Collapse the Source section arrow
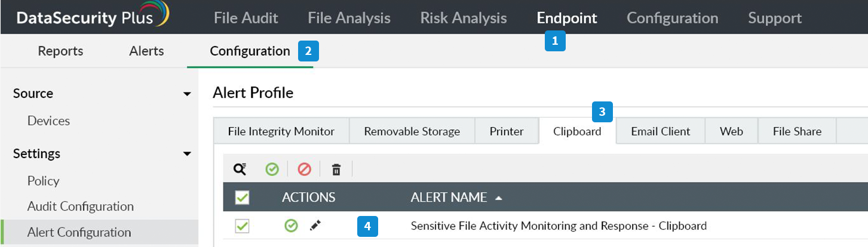Viewport: 868px width, 247px height. point(187,94)
